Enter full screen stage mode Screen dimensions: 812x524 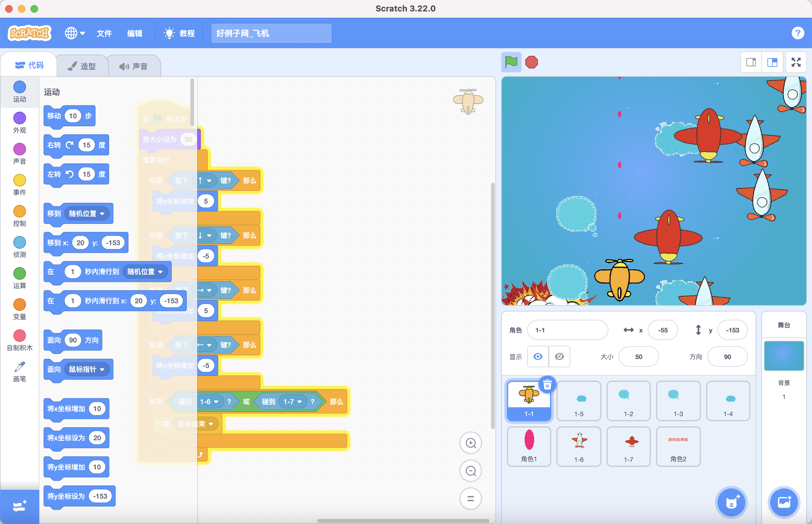tap(796, 62)
